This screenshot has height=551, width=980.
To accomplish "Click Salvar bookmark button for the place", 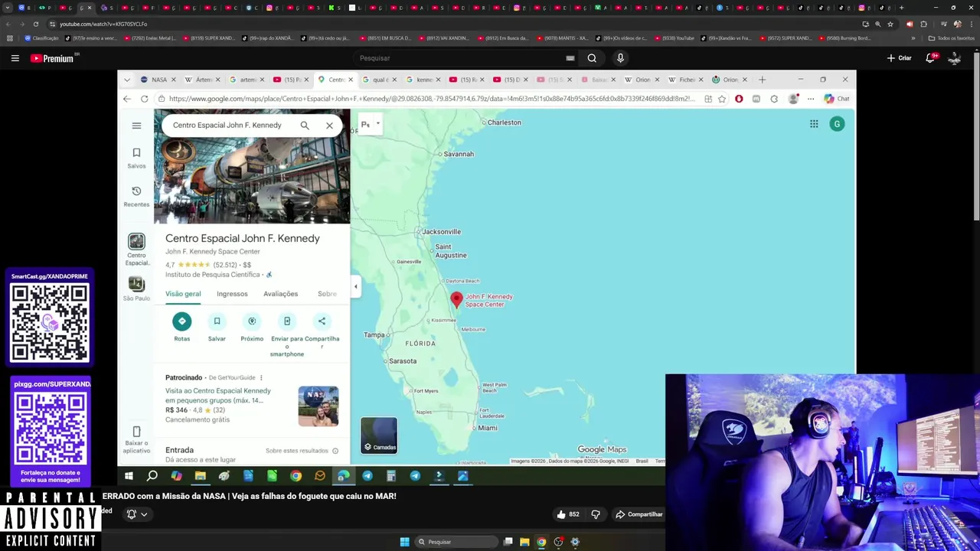I will (x=217, y=327).
